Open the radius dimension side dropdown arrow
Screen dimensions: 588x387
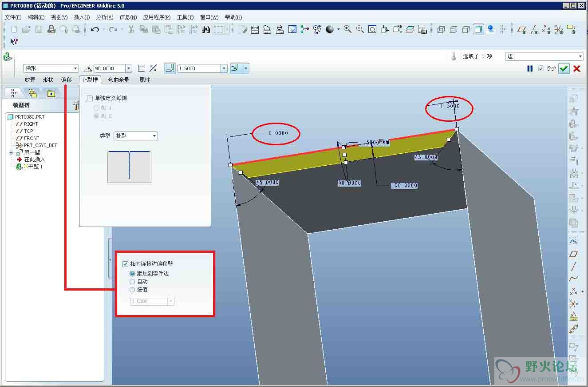pyautogui.click(x=246, y=68)
